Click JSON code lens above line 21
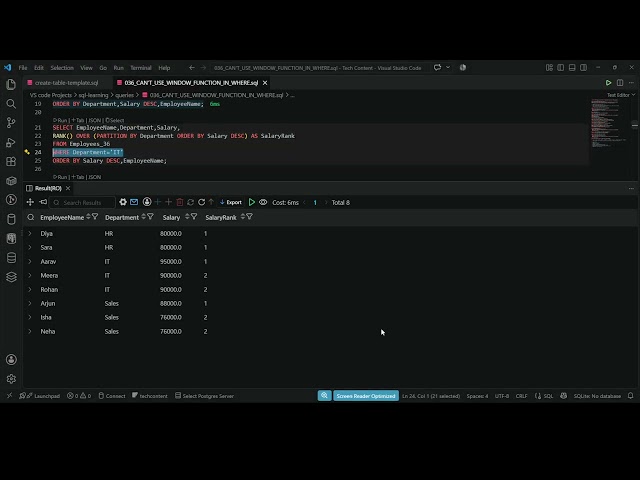640x480 pixels. click(95, 120)
